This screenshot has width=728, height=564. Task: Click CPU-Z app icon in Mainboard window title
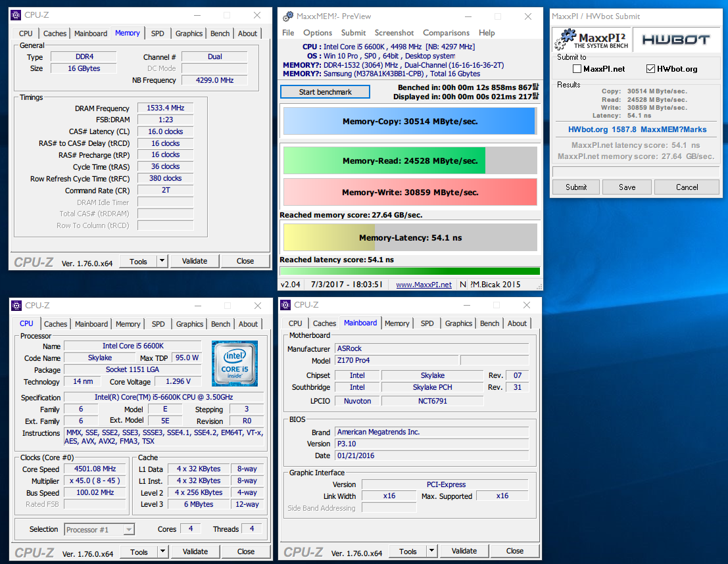(x=285, y=305)
